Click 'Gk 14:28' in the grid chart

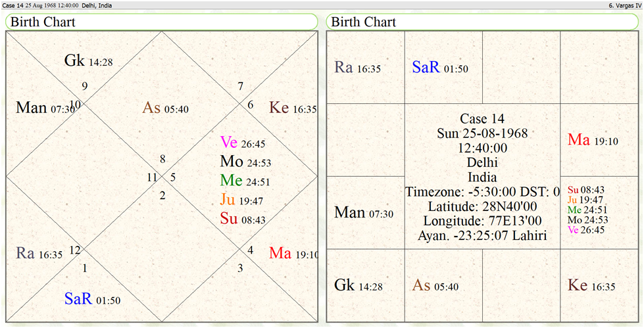tap(358, 285)
